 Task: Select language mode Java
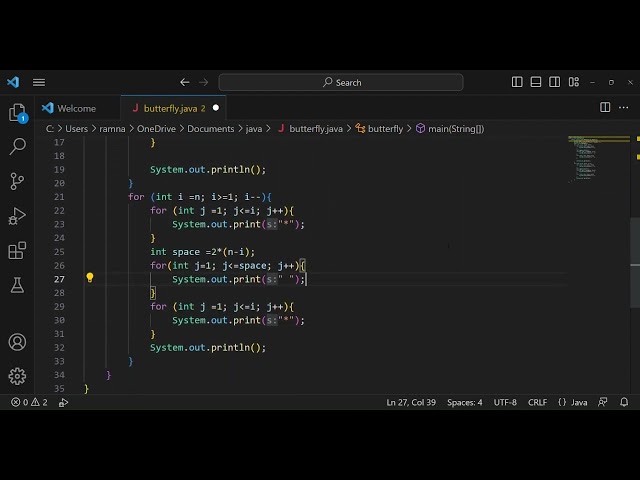click(579, 402)
